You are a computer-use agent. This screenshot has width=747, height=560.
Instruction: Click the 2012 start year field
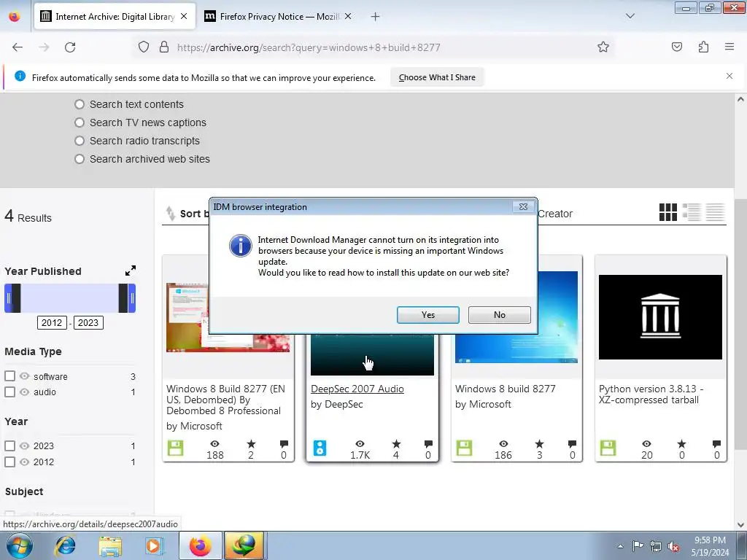coord(52,323)
